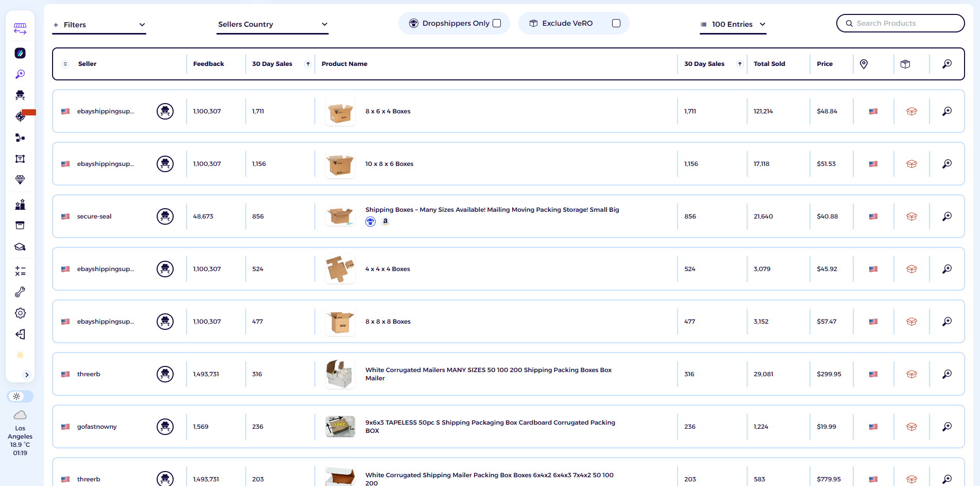Click the graduation cap academy icon

tap(20, 247)
